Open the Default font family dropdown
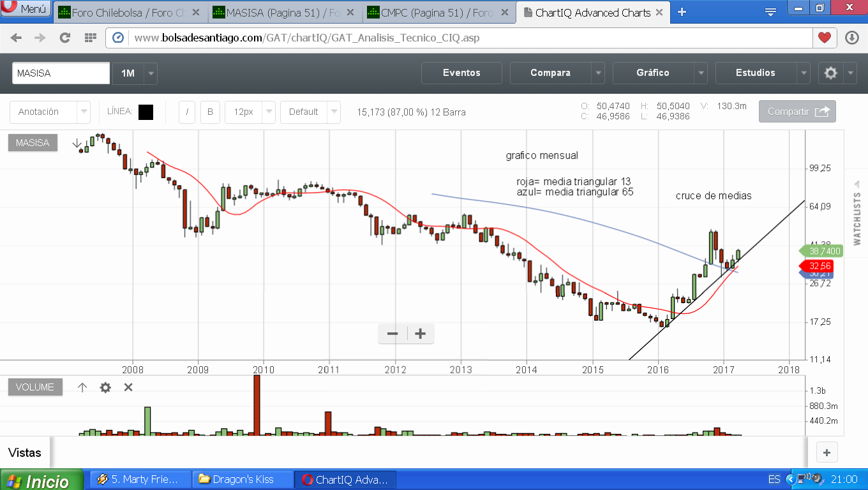 (310, 112)
